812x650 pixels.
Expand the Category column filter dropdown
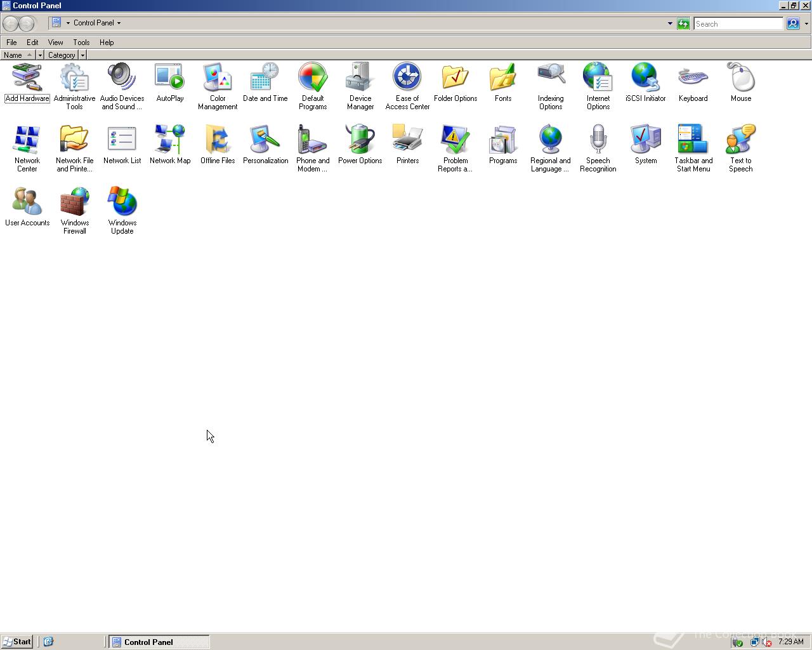(82, 55)
